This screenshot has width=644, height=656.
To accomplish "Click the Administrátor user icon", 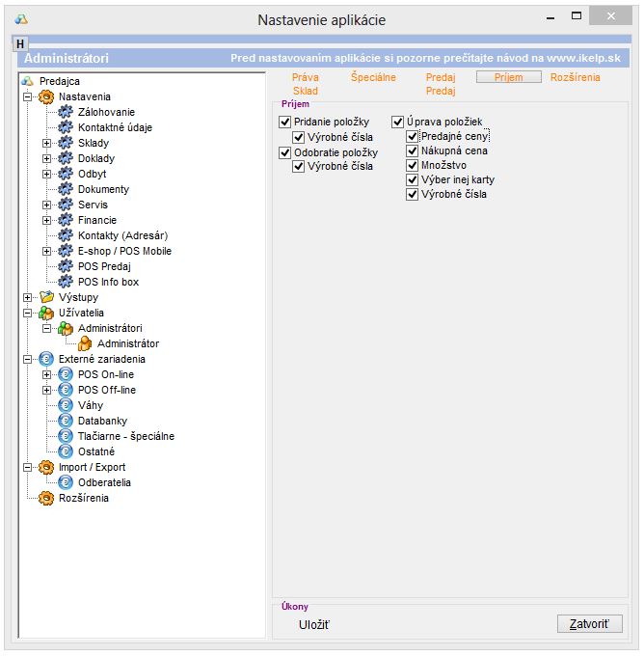I will [x=85, y=343].
